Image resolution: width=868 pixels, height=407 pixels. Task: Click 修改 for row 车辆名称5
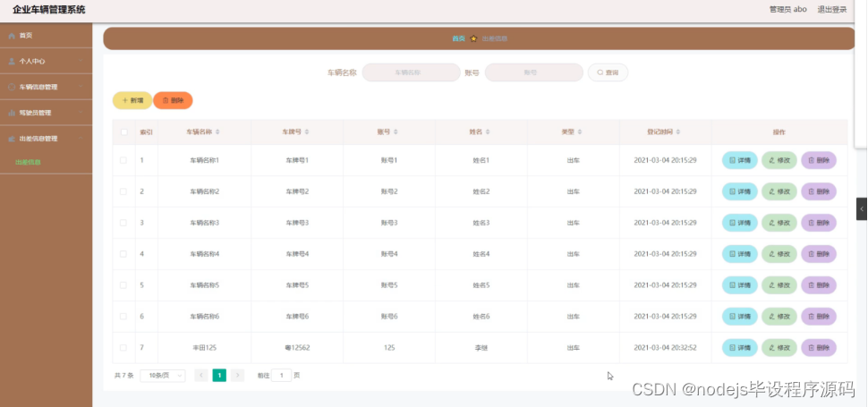779,285
